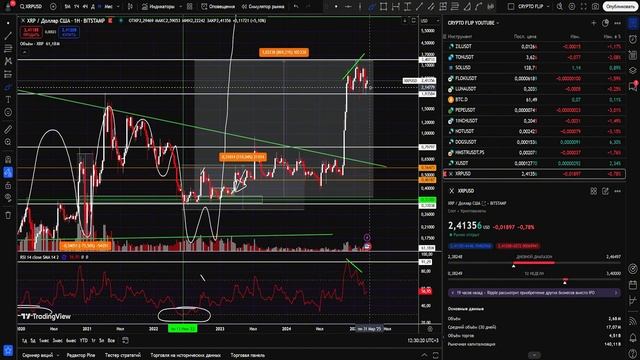Open watchlist more options three dots
Viewport: 640px width, 360px height.
pos(617,23)
